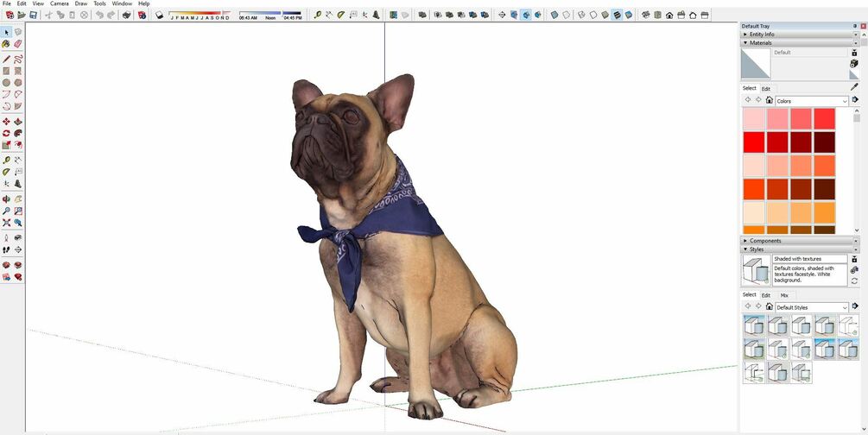The image size is (868, 435).
Task: Open the Default Styles dropdown
Action: [812, 307]
